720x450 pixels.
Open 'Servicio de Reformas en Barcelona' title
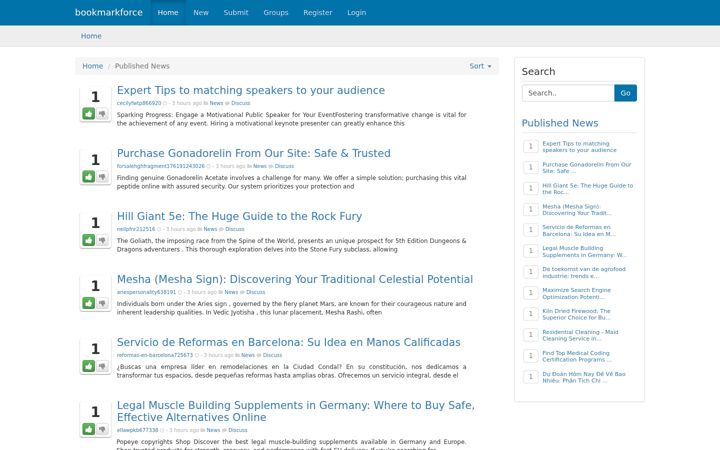(x=288, y=342)
